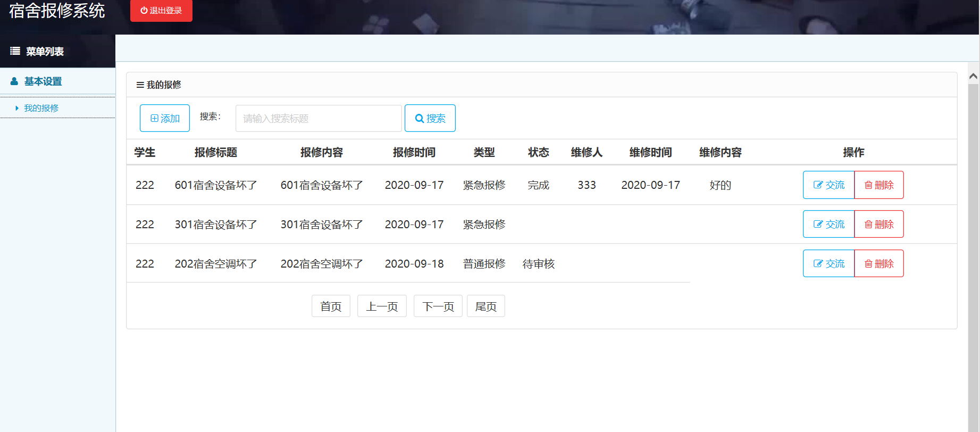Screen dimensions: 980x432
Task: Click the 2020-09-18 report date cell
Action: (414, 264)
